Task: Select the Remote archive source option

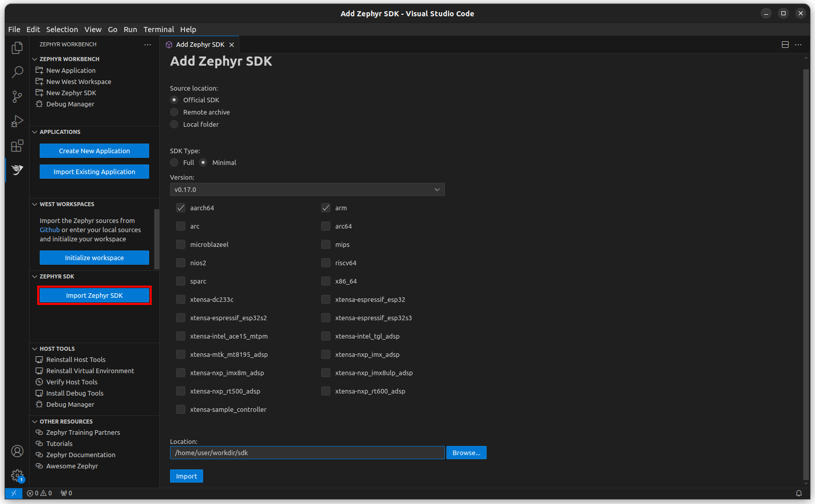Action: click(x=174, y=112)
